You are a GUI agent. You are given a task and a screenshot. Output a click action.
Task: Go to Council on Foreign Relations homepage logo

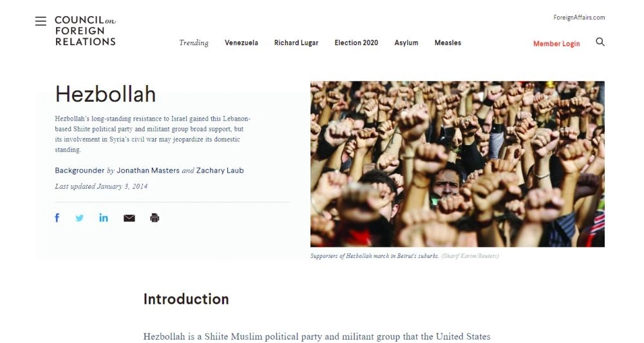pos(85,31)
